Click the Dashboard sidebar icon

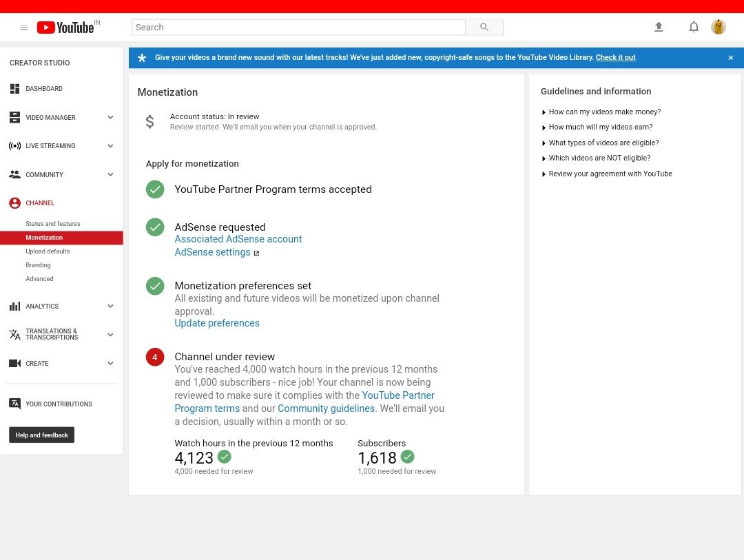coord(14,89)
